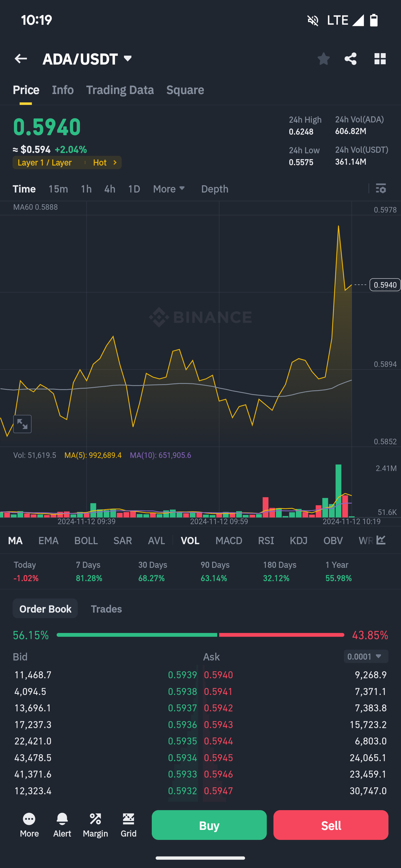This screenshot has height=868, width=401.
Task: Select the Order Book tab
Action: (45, 608)
